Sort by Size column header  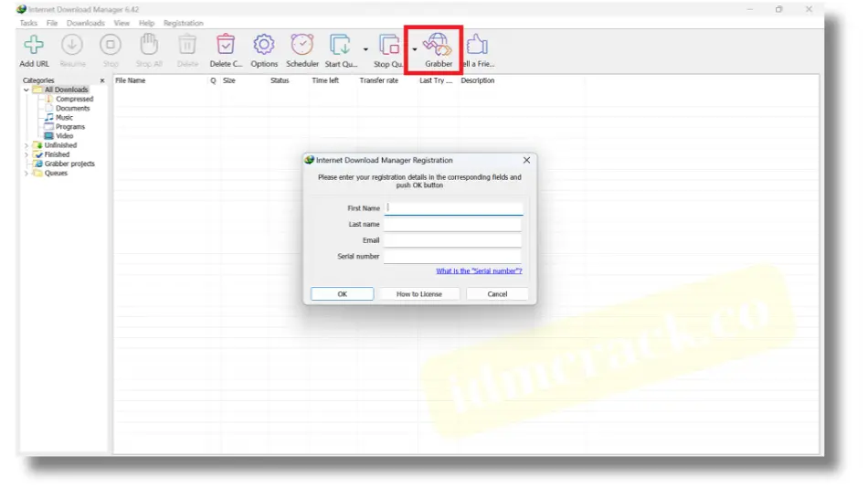[228, 80]
